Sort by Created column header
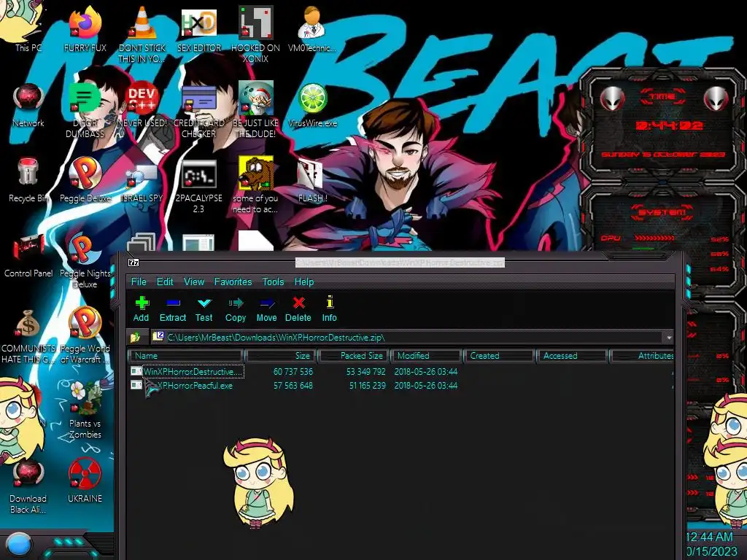Screen dimensions: 747x560 click(499, 356)
